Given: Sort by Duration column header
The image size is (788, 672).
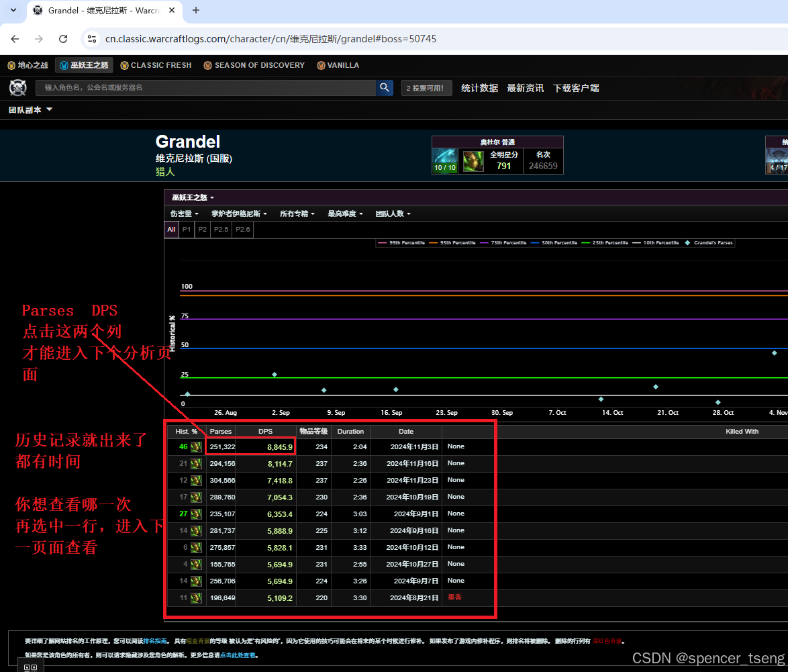Looking at the screenshot, I should (x=350, y=431).
